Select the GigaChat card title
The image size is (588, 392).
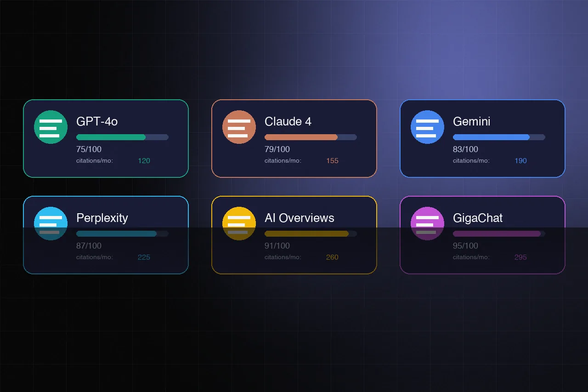[x=478, y=218]
